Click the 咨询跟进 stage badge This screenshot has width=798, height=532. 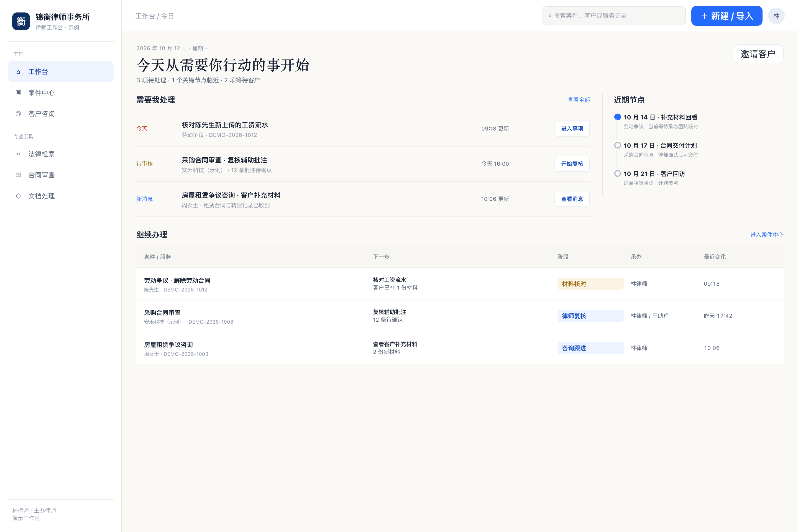click(590, 348)
